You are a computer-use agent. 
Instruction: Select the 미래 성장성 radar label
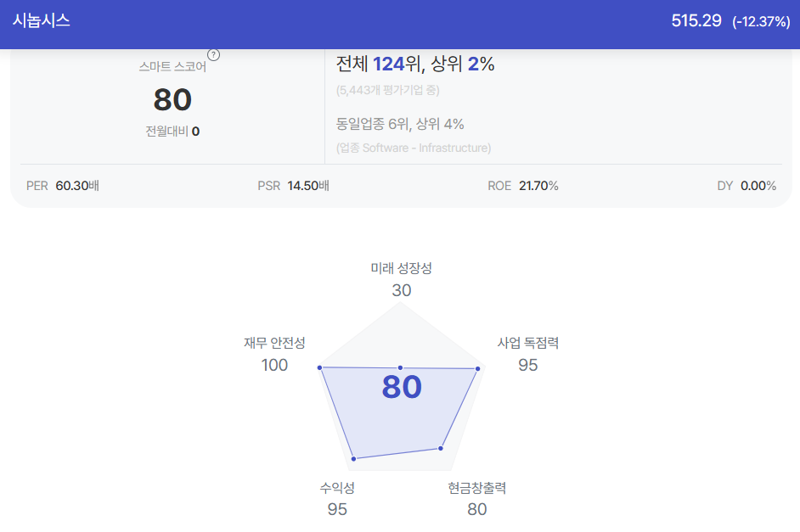tap(401, 268)
